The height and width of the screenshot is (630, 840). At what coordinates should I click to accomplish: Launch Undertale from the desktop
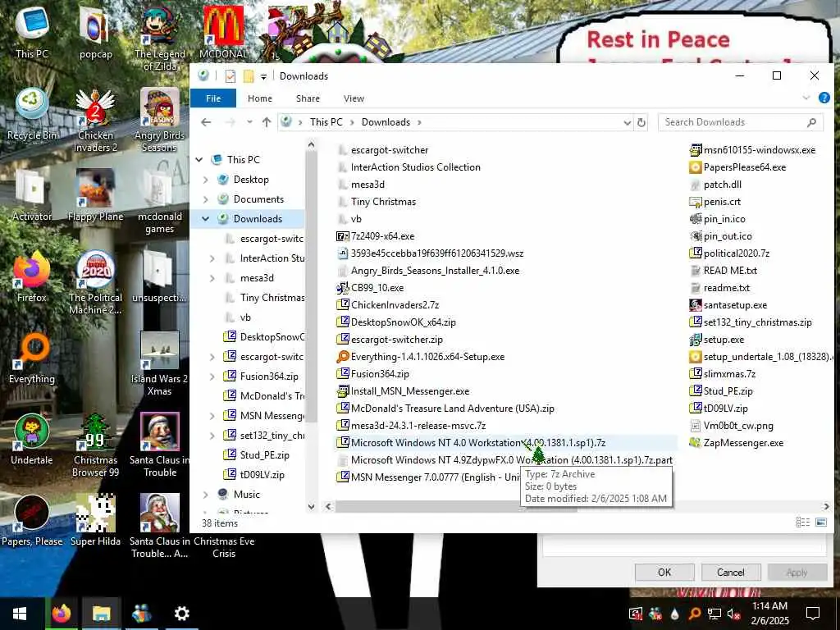pyautogui.click(x=32, y=440)
